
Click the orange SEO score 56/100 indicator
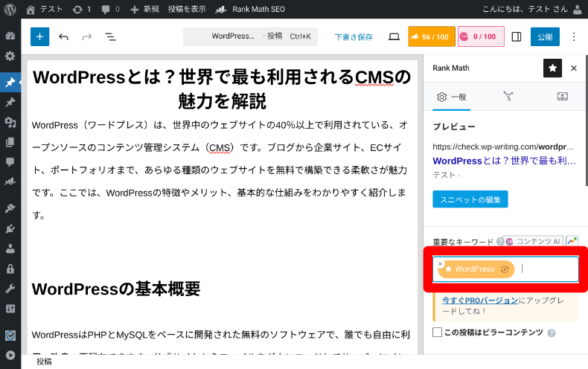[x=431, y=36]
